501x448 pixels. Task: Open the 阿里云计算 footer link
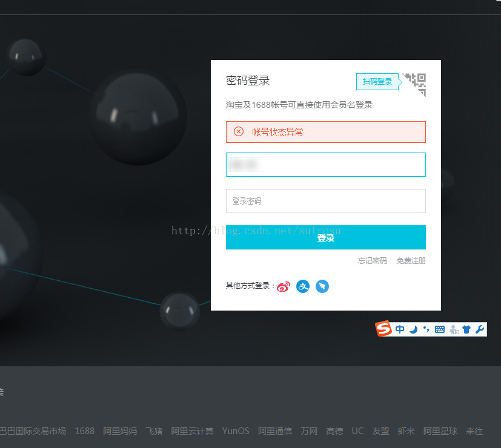pos(192,431)
